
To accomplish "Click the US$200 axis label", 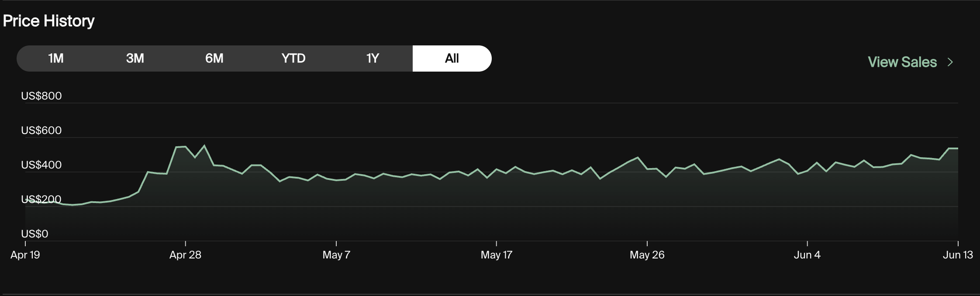I will (x=41, y=200).
